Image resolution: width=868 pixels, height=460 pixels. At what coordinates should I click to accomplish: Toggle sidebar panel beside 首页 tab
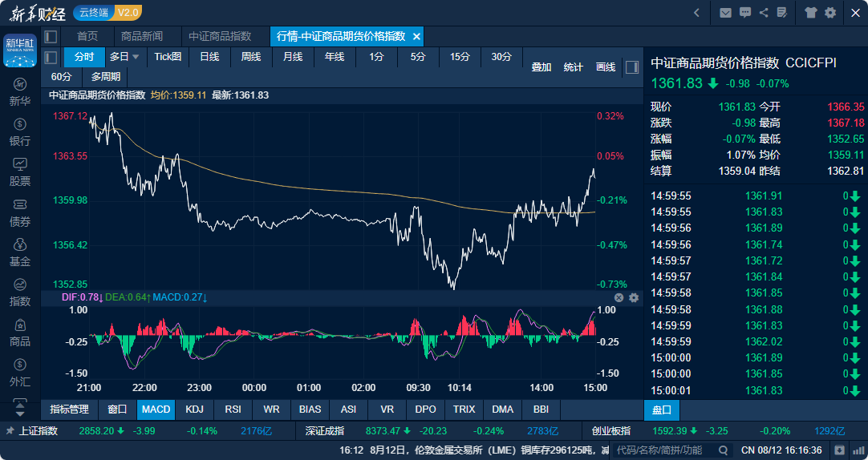point(51,37)
